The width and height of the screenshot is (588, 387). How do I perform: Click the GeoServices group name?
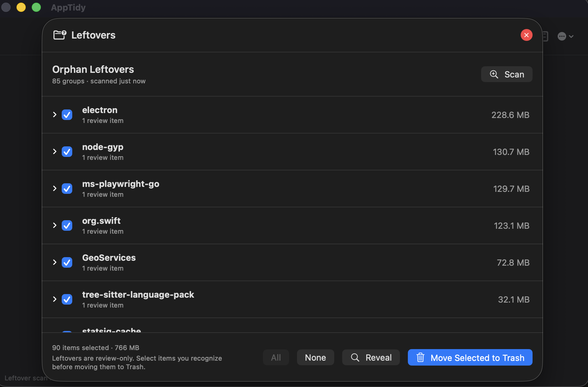point(109,258)
